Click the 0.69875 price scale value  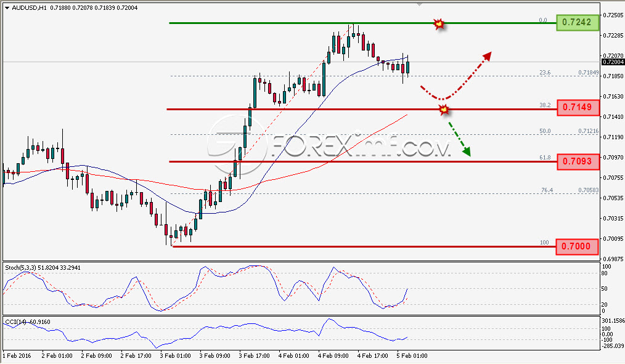(613, 259)
